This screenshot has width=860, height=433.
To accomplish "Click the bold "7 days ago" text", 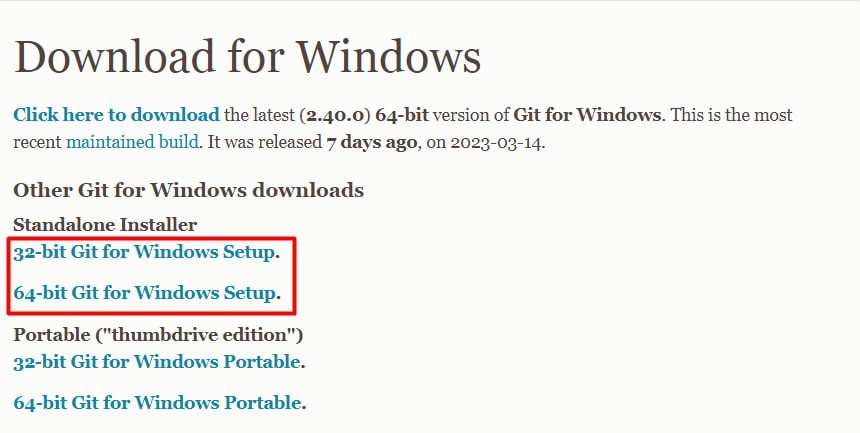I will click(x=371, y=143).
